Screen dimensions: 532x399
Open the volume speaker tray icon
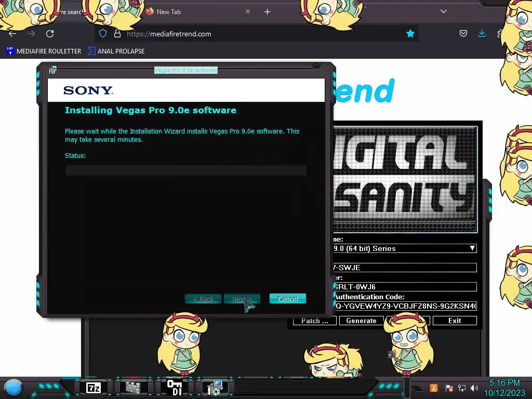coord(474,388)
